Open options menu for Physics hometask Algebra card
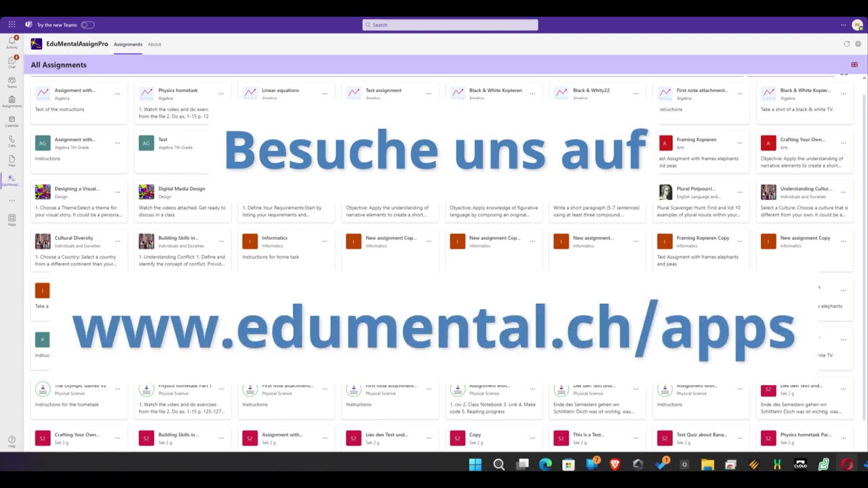 pyautogui.click(x=221, y=94)
